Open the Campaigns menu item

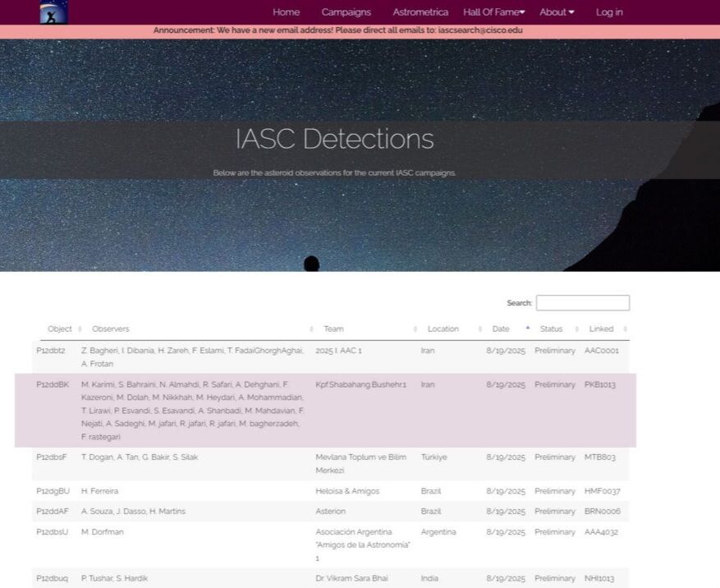pyautogui.click(x=346, y=12)
